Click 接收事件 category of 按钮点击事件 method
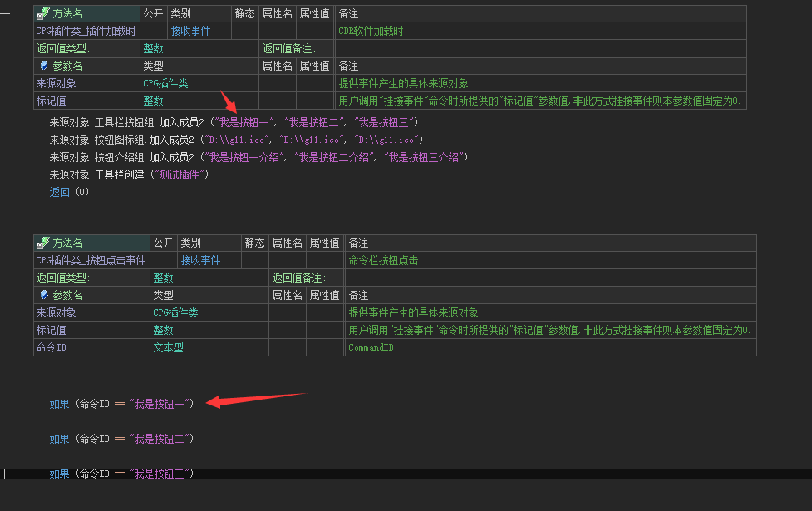The image size is (812, 511). 201,260
